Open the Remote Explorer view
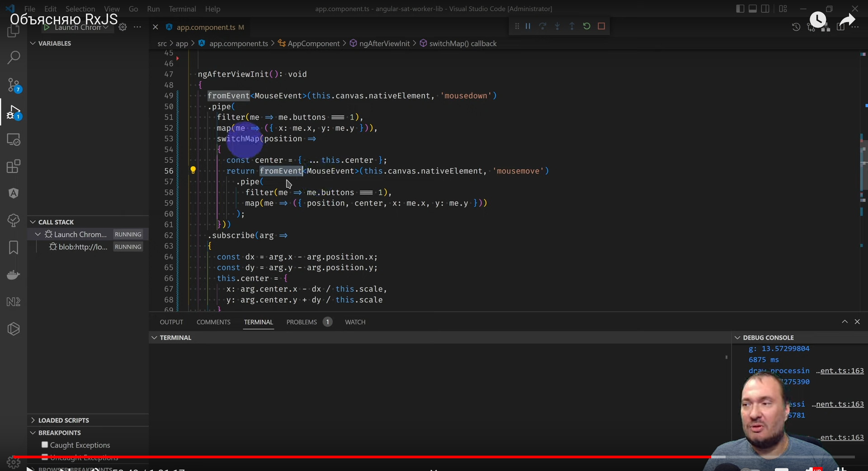 [x=14, y=139]
